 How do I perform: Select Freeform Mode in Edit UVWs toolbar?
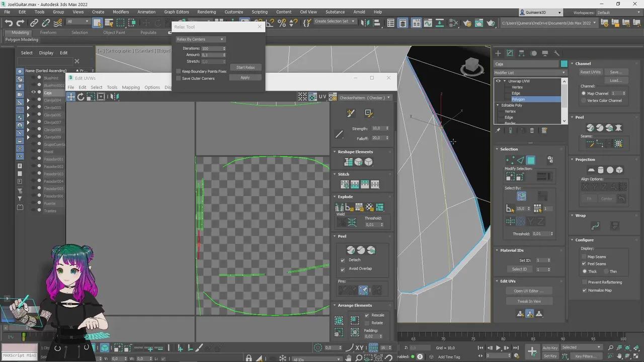tap(101, 97)
